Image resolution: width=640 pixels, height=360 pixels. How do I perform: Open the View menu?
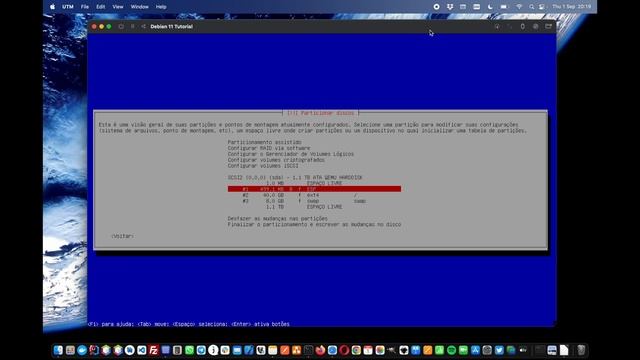118,7
